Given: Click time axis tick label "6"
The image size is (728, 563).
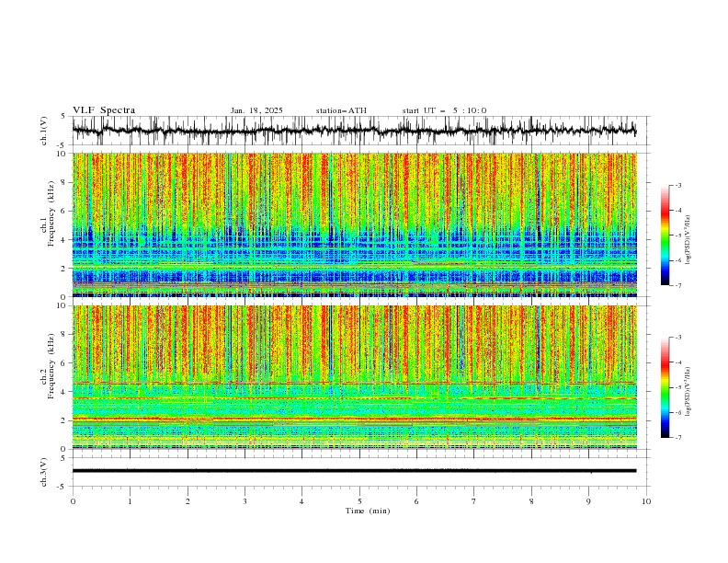Looking at the screenshot, I should [416, 501].
